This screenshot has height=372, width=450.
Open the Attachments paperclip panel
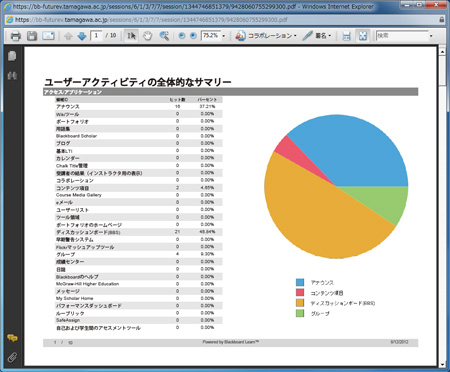click(12, 358)
